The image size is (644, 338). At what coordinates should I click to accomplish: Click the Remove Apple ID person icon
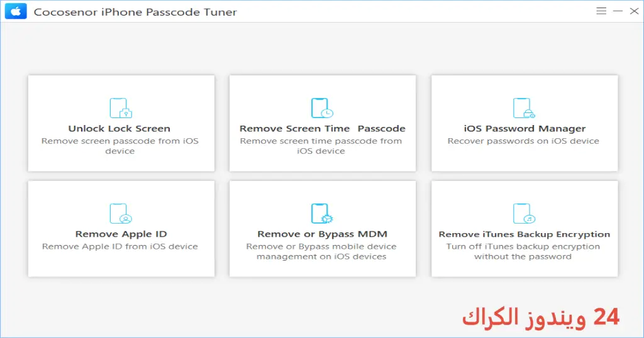click(121, 214)
